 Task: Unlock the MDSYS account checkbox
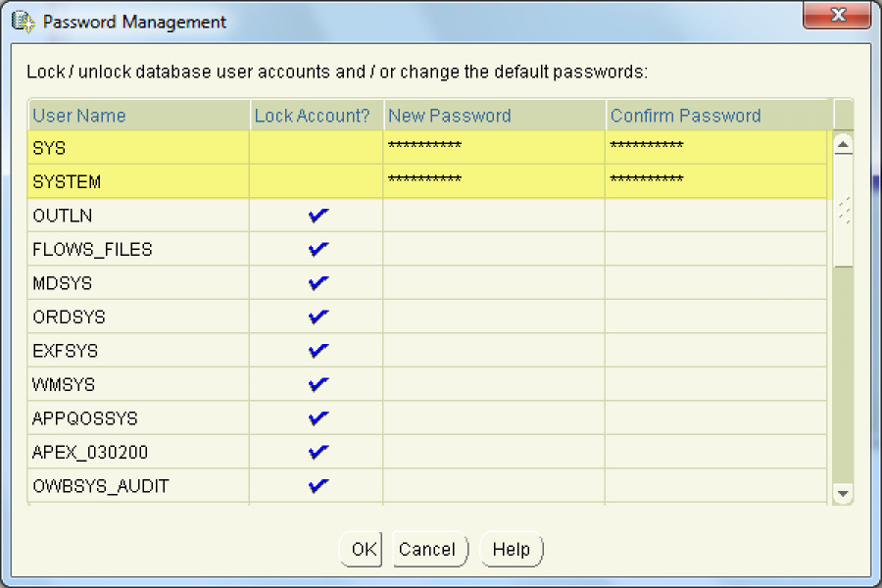click(x=318, y=283)
